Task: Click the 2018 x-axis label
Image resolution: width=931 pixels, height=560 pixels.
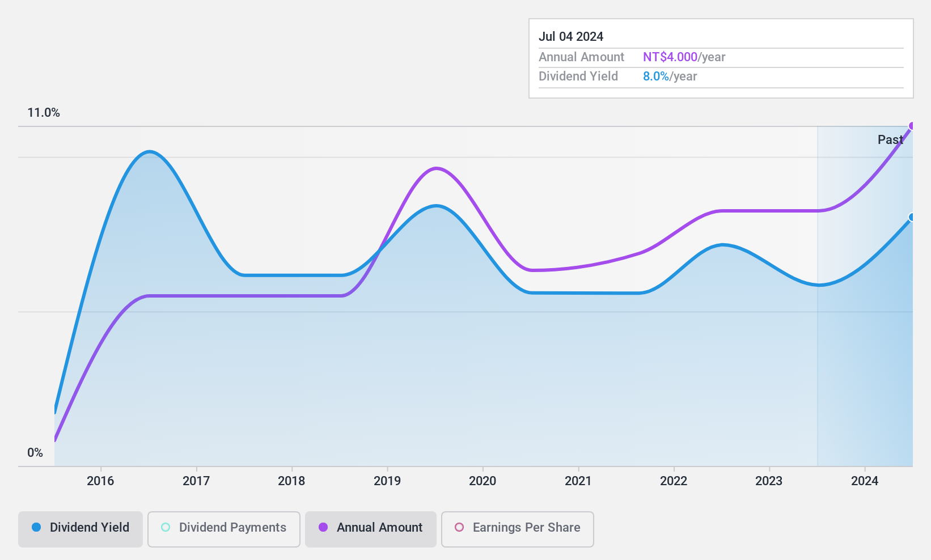Action: (291, 481)
